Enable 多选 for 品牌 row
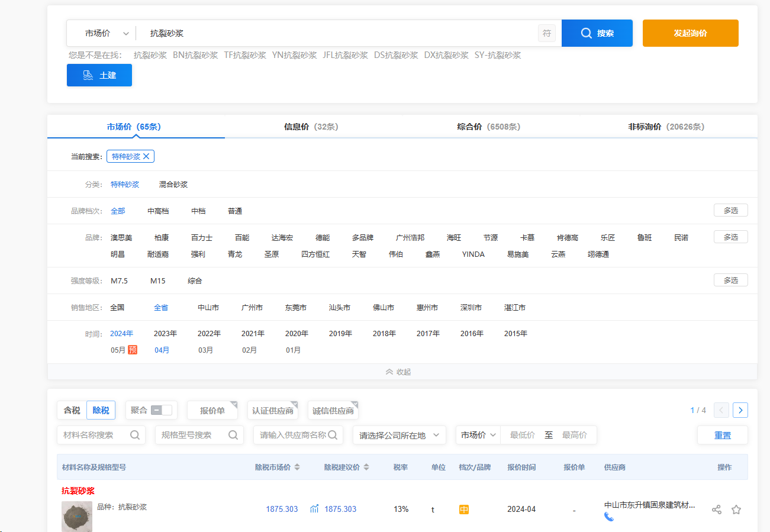Image resolution: width=770 pixels, height=532 pixels. (731, 237)
